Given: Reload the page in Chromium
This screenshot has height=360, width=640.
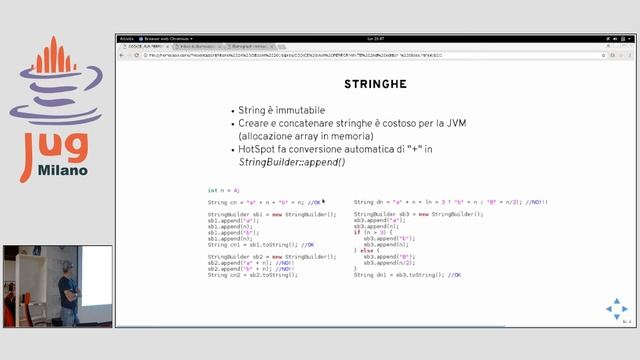Looking at the screenshot, I should click(136, 55).
